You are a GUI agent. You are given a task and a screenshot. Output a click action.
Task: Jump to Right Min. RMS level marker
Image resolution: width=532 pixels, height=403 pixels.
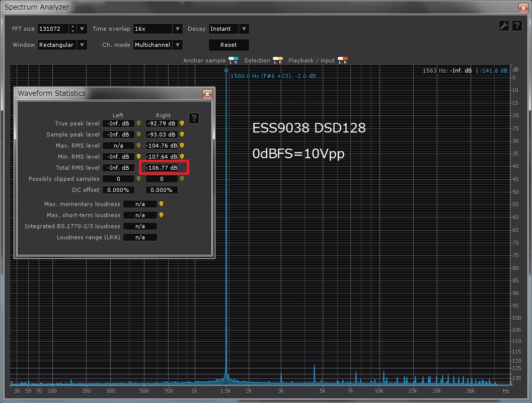point(182,157)
